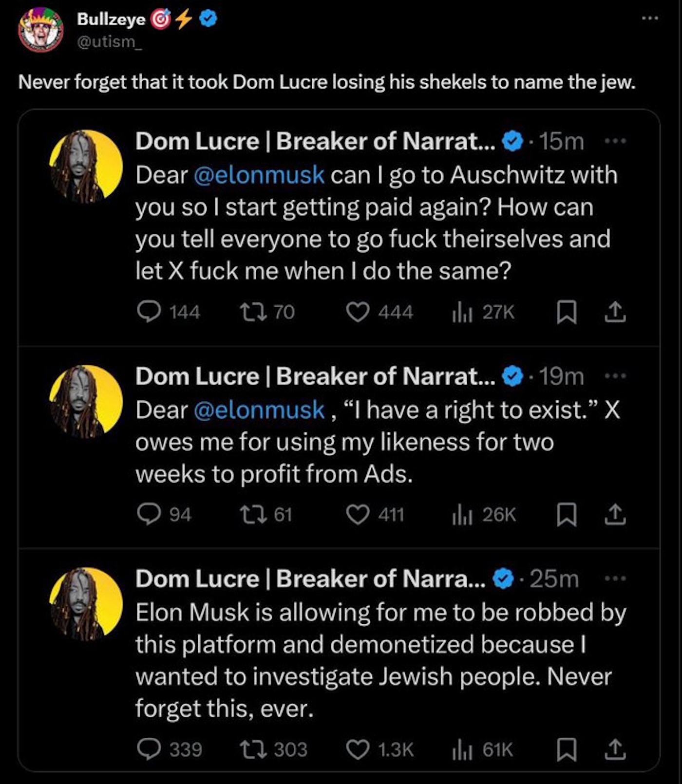
Task: Bookmark the 15m tweet about Auschwitz
Action: [x=567, y=312]
